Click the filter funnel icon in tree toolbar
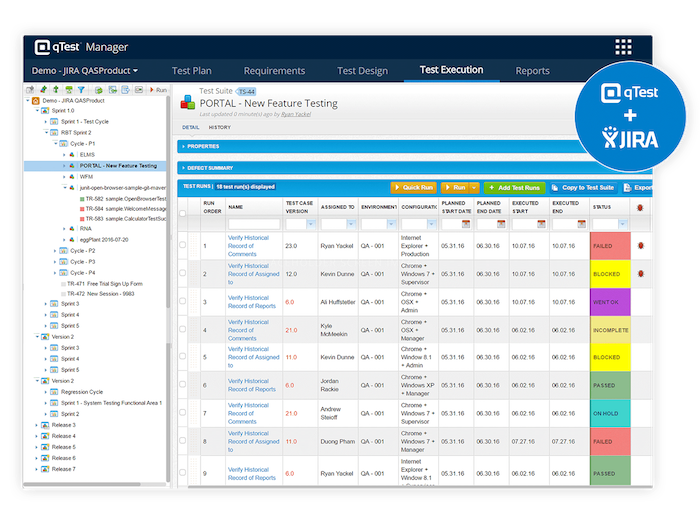 81,90
